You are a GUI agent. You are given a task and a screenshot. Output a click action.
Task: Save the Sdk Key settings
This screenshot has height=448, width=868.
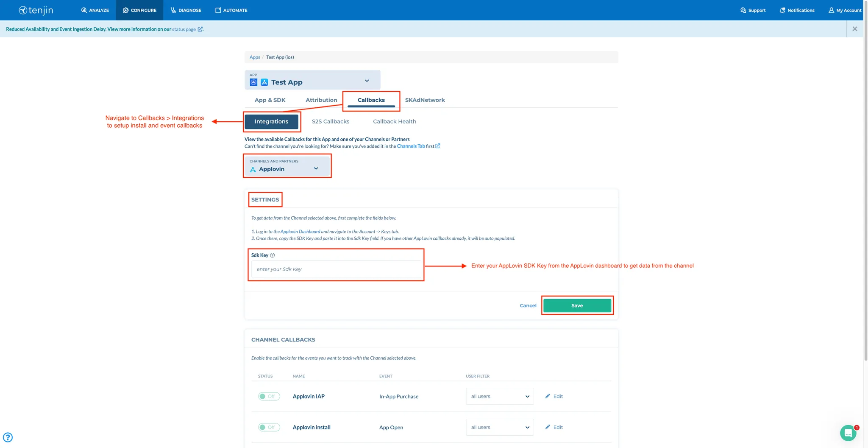coord(577,305)
